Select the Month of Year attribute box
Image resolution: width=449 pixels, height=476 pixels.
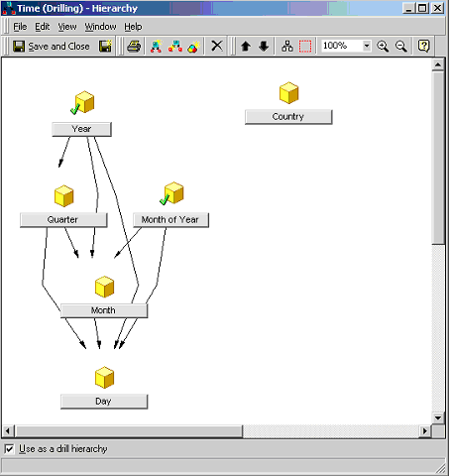tap(170, 220)
